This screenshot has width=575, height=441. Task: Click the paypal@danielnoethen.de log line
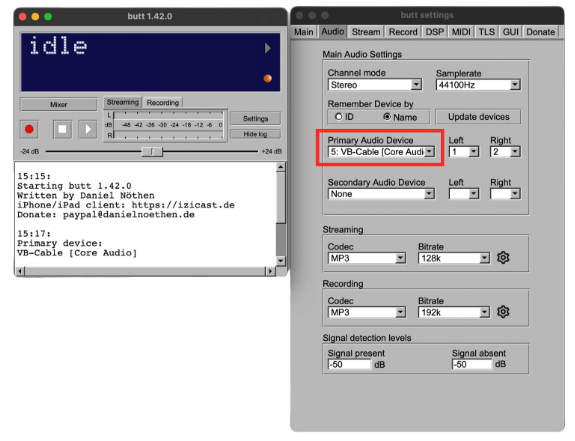pyautogui.click(x=106, y=214)
